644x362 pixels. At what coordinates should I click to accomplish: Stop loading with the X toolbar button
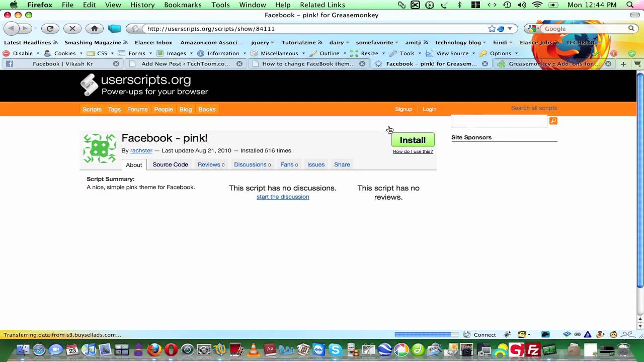(x=72, y=29)
